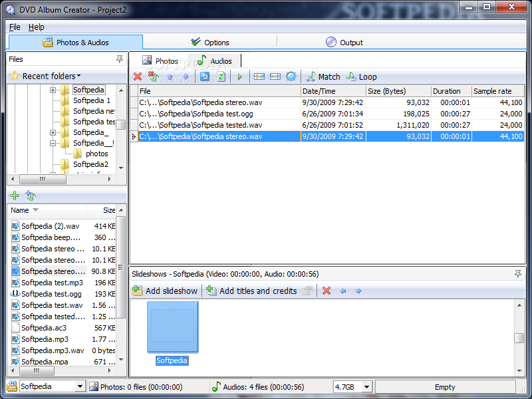Move slideshow right with the right arrow
532x399 pixels.
coord(358,291)
